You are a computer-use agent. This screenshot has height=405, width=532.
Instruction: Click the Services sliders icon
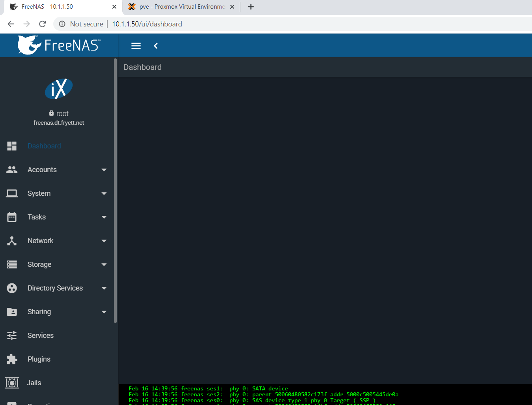12,336
